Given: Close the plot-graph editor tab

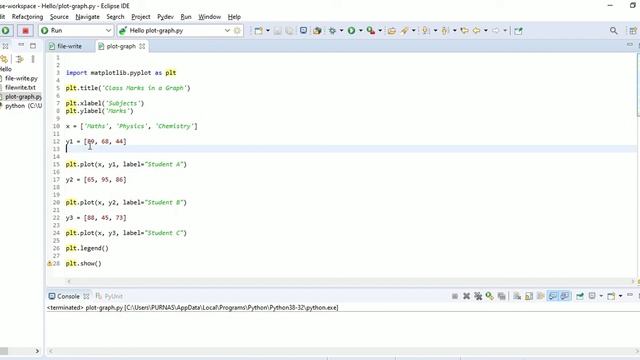Looking at the screenshot, I should pos(142,46).
